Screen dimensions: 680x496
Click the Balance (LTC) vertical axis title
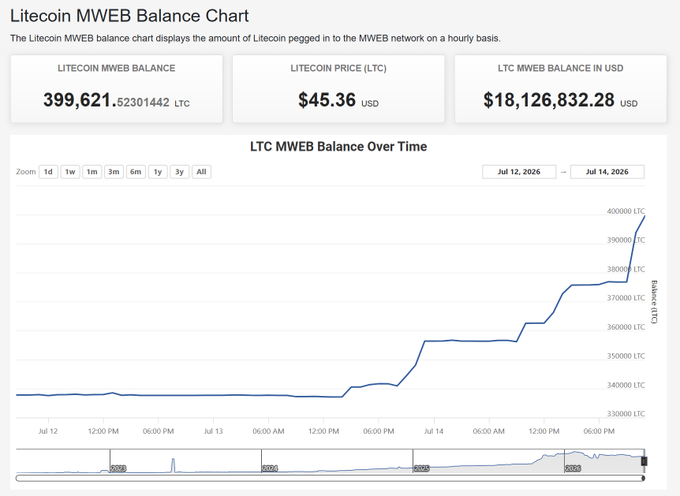(x=654, y=302)
